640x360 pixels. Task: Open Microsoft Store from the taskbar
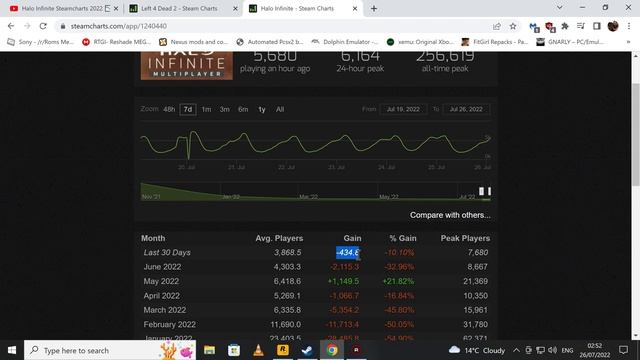(234, 350)
